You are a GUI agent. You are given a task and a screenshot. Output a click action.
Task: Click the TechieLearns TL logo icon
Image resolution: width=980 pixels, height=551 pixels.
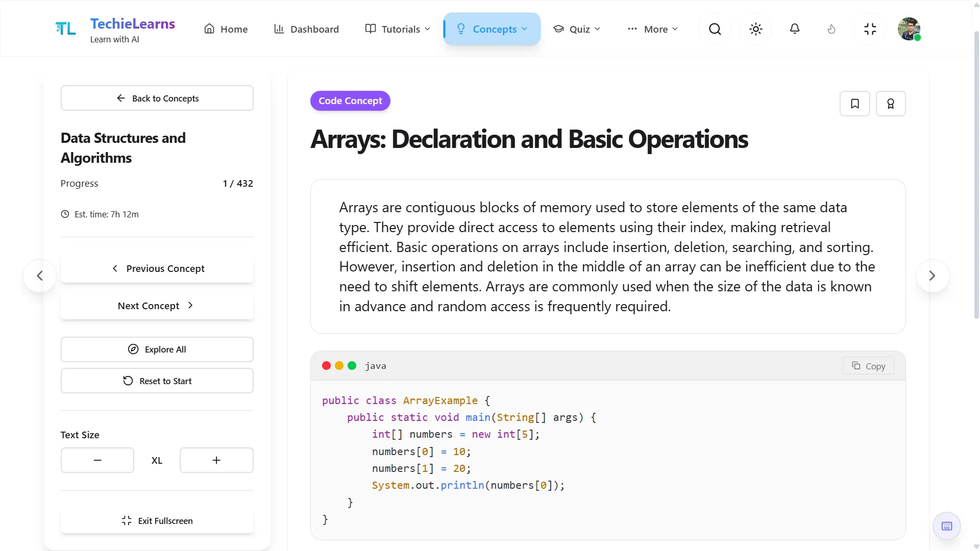coord(65,29)
